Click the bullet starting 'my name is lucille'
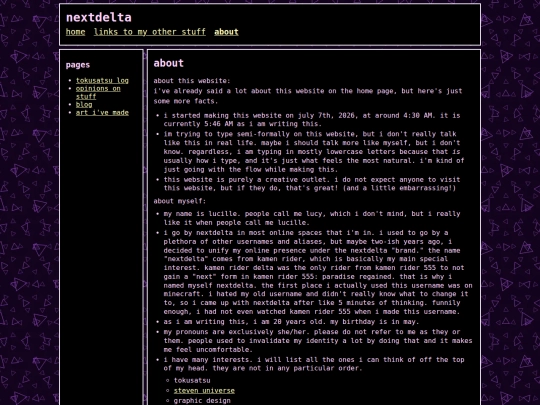Image resolution: width=540 pixels, height=405 pixels. click(312, 218)
